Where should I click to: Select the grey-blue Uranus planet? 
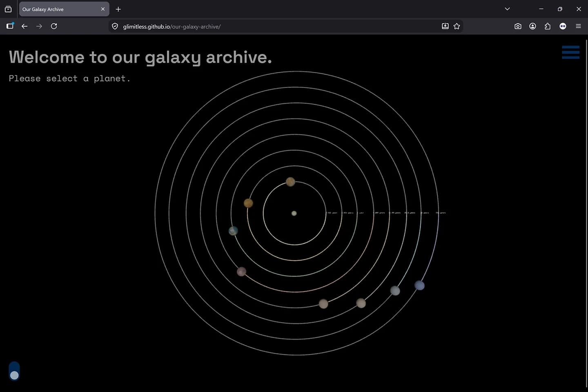(x=395, y=291)
